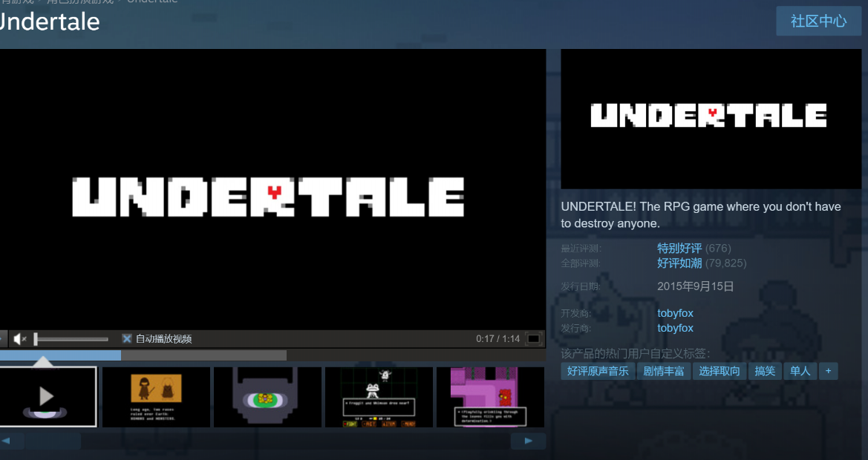Click the description starting "UNDERTALE! The RPG game"
Image resolution: width=868 pixels, height=460 pixels.
click(x=701, y=214)
